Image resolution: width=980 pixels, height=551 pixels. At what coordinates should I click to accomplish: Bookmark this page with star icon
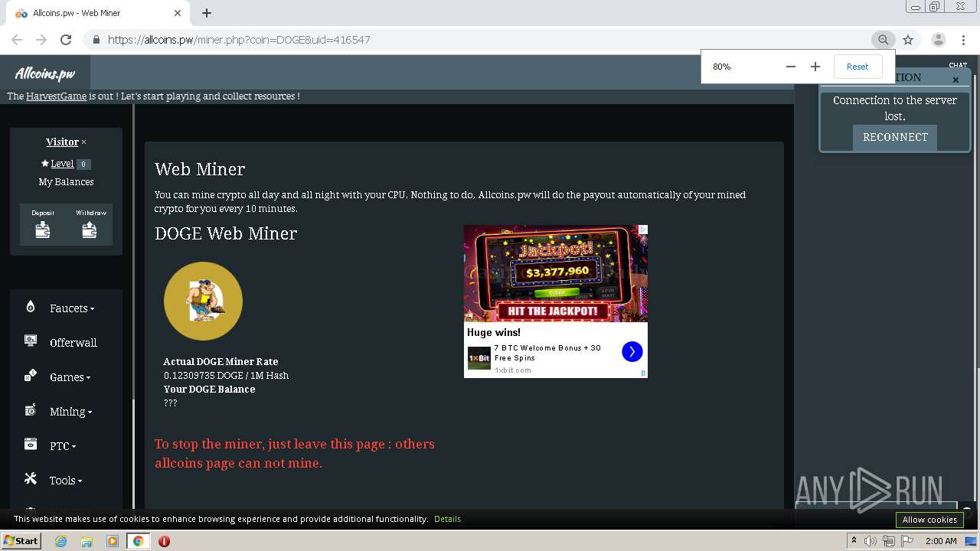(x=908, y=40)
